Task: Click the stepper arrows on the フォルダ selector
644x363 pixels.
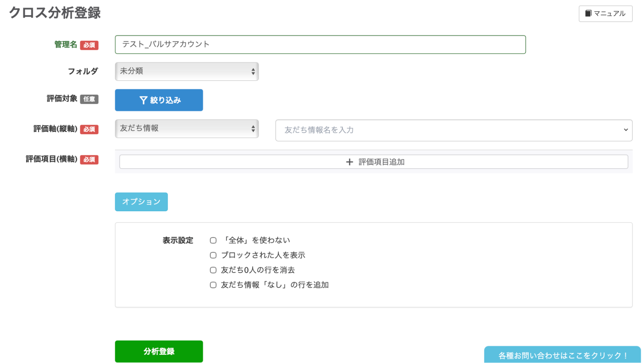Action: point(253,72)
